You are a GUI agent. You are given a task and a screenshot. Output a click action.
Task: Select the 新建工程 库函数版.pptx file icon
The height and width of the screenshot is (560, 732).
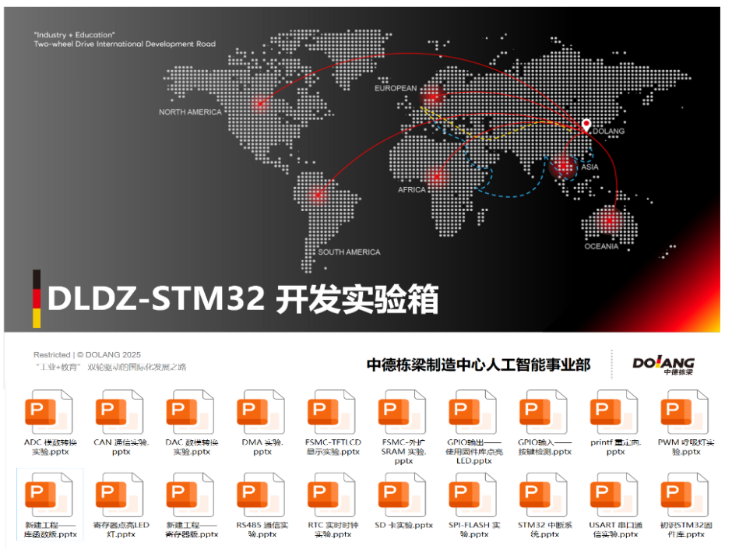pyautogui.click(x=48, y=495)
